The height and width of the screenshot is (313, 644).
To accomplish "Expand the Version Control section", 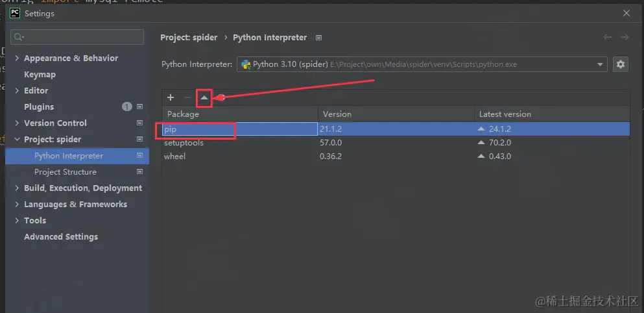I will pyautogui.click(x=17, y=123).
